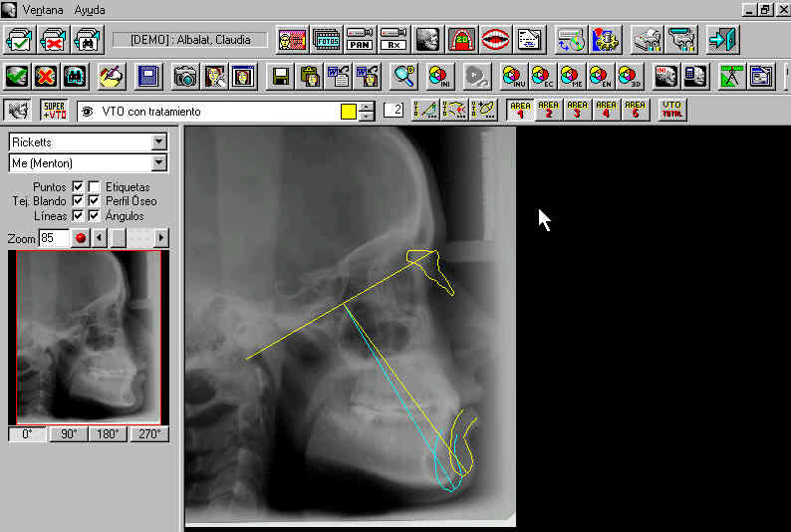Open the Ayuda menu
The width and height of the screenshot is (791, 532).
[90, 10]
